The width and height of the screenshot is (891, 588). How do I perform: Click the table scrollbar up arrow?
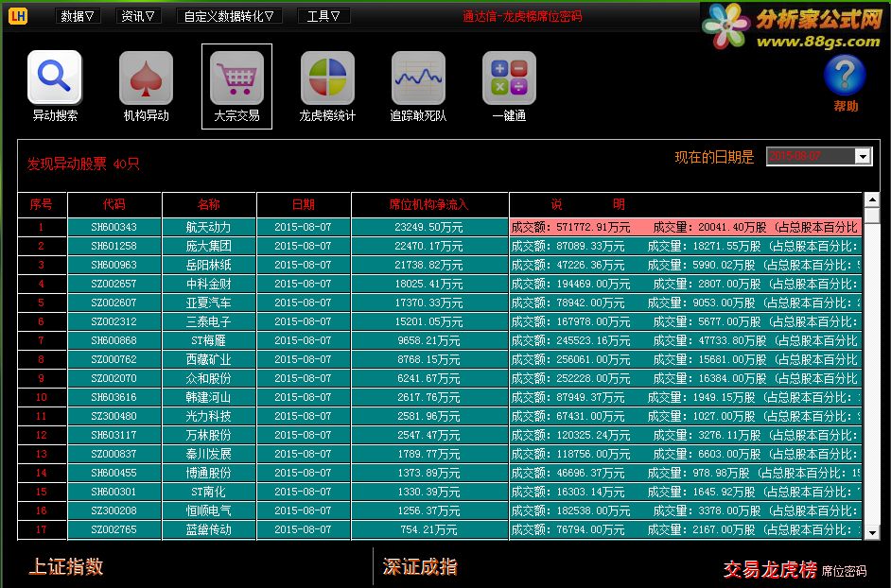pyautogui.click(x=872, y=199)
